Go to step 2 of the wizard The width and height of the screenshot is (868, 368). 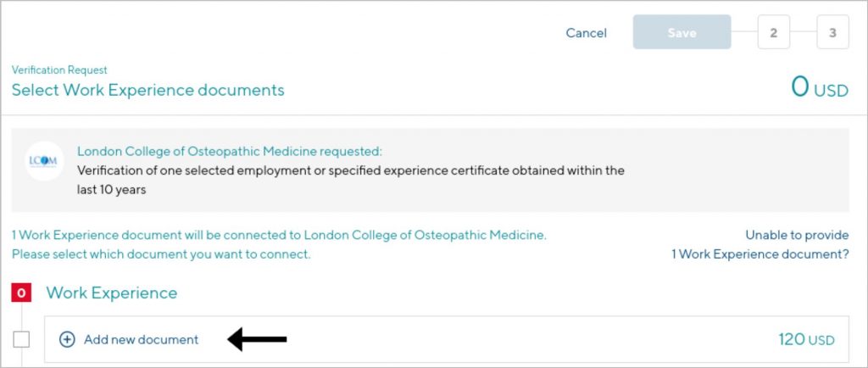coord(773,32)
